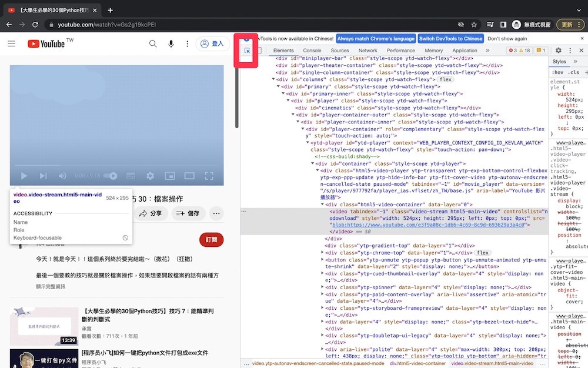
Task: Open Chrome side panel icon
Action: pyautogui.click(x=503, y=25)
